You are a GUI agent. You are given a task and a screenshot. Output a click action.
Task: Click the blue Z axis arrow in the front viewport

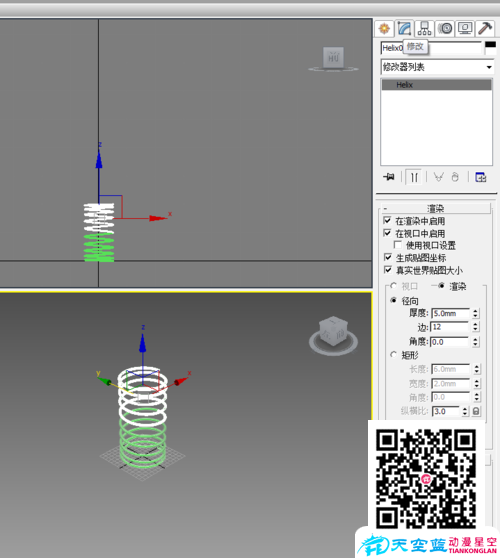click(x=99, y=159)
